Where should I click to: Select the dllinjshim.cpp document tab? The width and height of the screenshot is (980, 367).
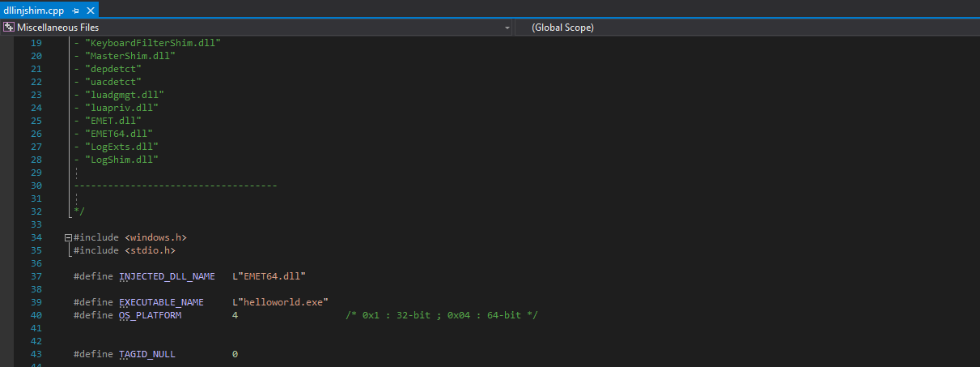[32, 11]
